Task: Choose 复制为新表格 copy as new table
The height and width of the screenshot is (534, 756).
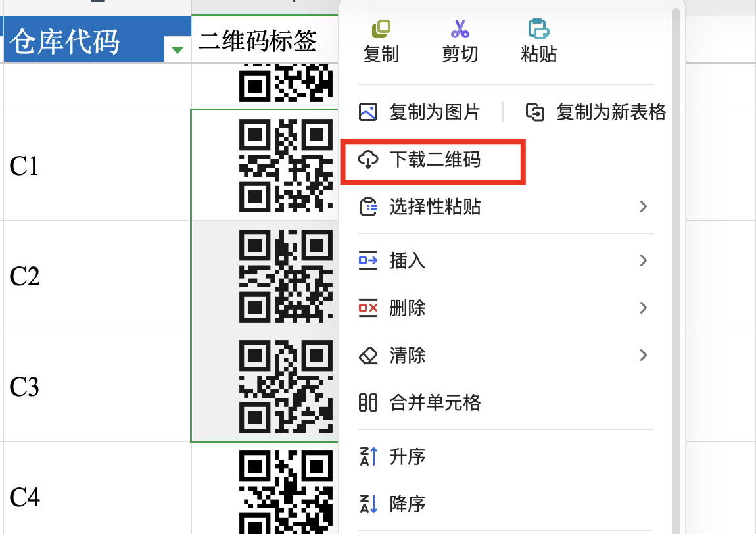Action: [x=596, y=112]
